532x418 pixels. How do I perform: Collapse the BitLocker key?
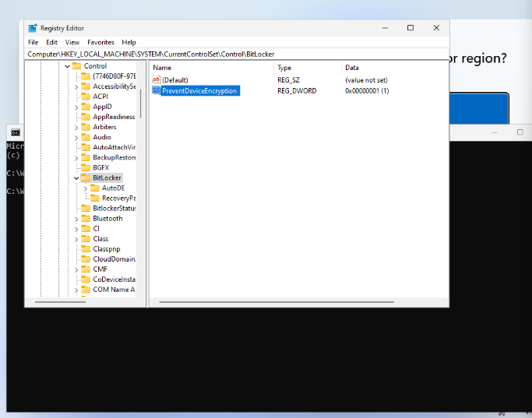pos(76,178)
